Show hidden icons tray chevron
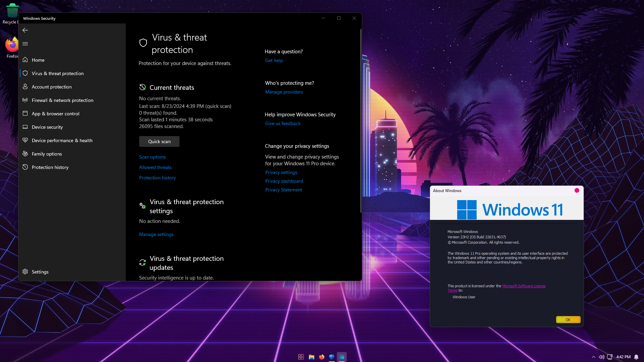This screenshot has width=644, height=362. point(594,357)
